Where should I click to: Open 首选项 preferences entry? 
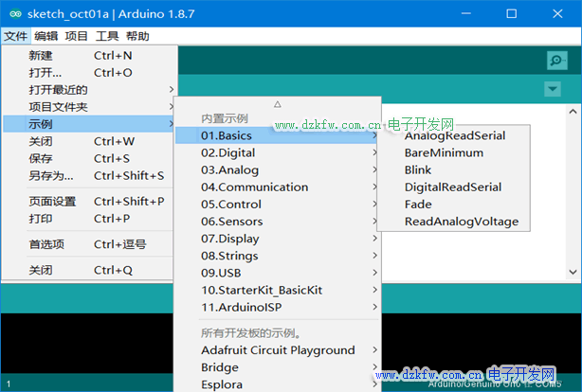click(x=46, y=244)
